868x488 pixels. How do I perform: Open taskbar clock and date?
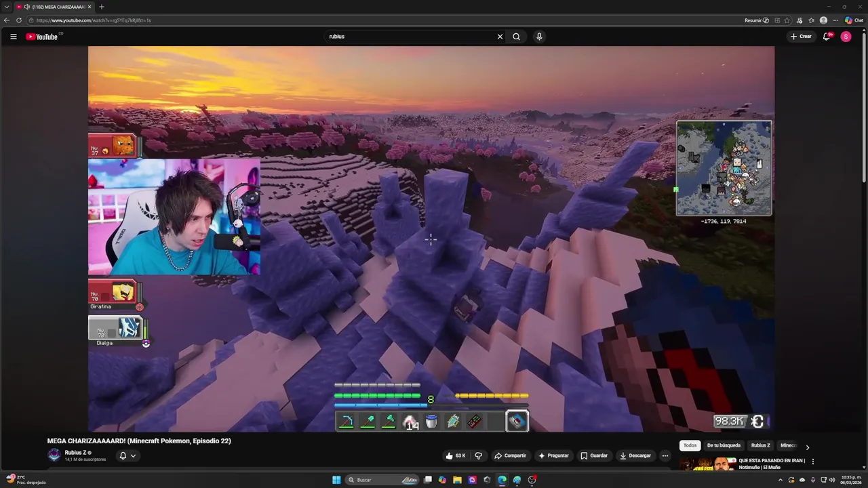click(x=851, y=480)
